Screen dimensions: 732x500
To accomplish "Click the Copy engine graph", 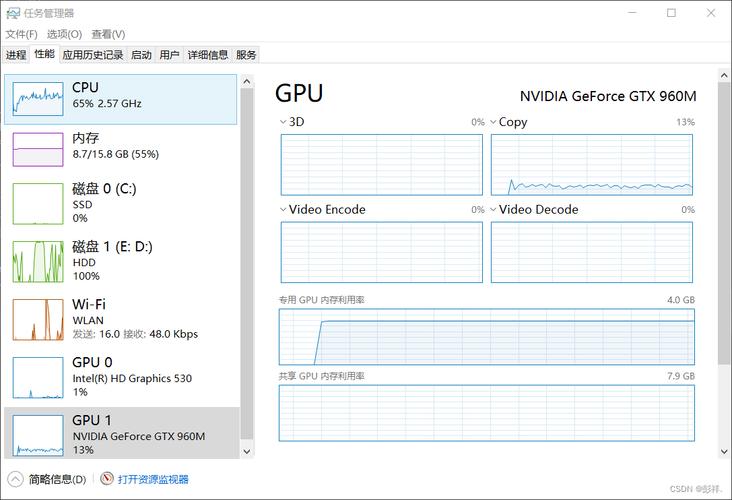I will 592,165.
